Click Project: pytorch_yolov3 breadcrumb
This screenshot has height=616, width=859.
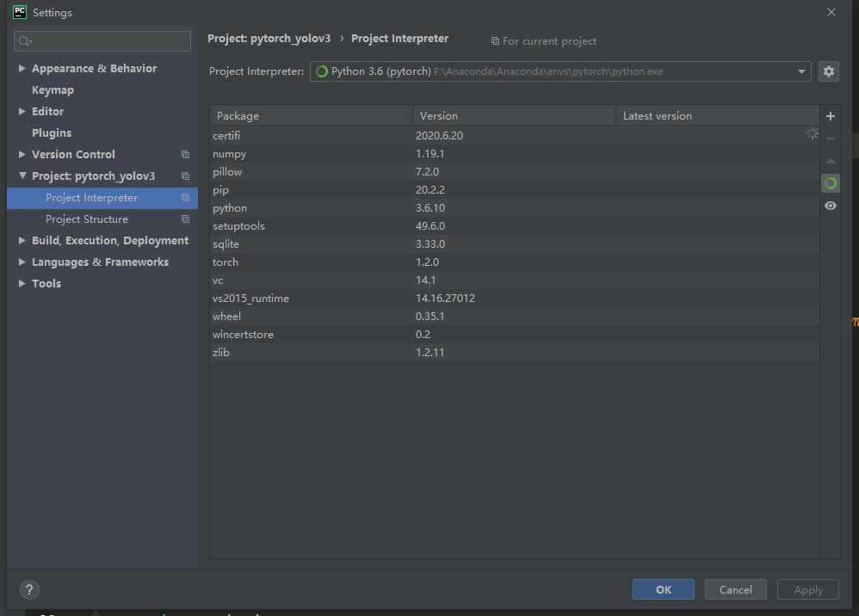pyautogui.click(x=269, y=39)
